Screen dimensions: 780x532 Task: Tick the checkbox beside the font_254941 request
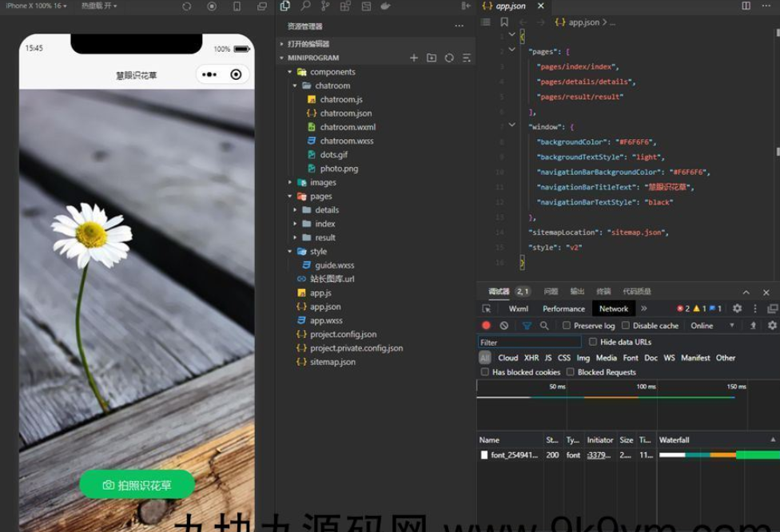click(484, 455)
